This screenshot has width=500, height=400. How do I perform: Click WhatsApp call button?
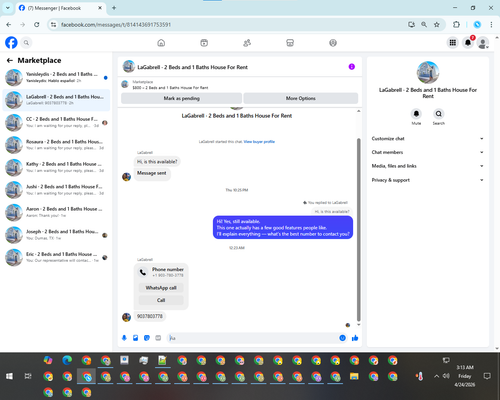click(161, 288)
